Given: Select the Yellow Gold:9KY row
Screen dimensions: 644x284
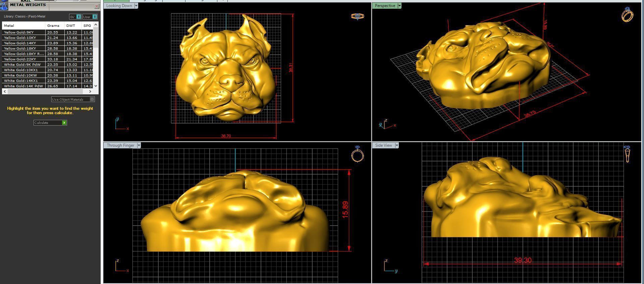Looking at the screenshot, I should coord(48,32).
